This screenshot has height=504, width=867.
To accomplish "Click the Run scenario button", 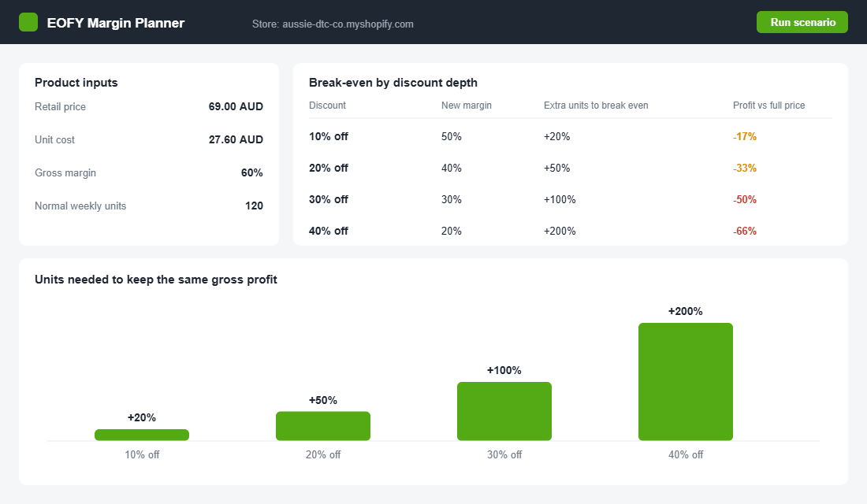I will coord(802,22).
